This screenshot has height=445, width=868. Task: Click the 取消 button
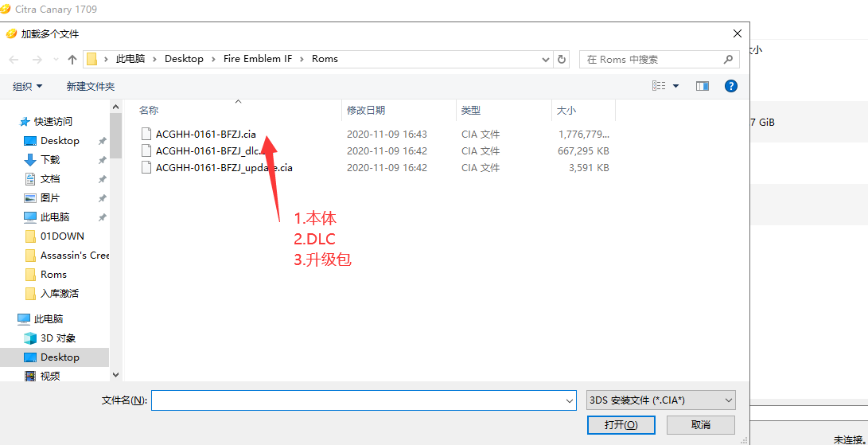[701, 425]
